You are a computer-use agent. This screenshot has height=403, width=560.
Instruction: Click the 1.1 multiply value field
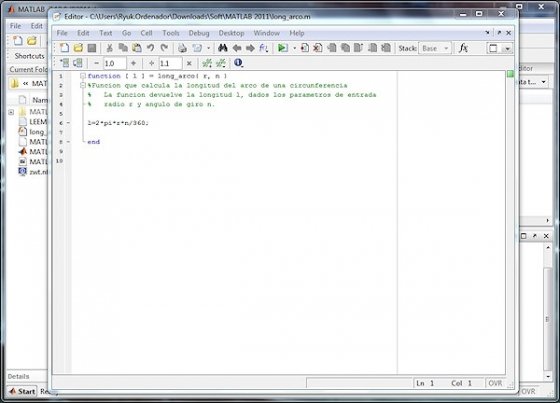tap(170, 63)
